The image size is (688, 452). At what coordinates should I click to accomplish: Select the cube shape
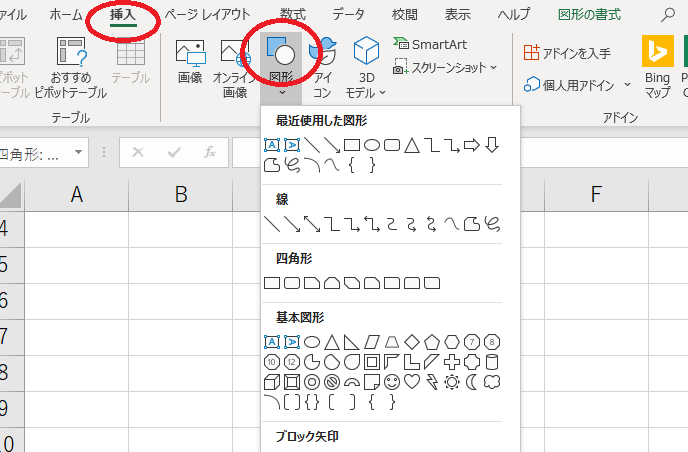(272, 382)
